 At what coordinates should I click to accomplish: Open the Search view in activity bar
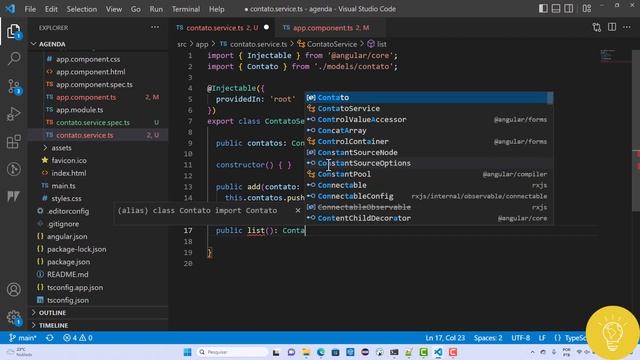coord(13,58)
